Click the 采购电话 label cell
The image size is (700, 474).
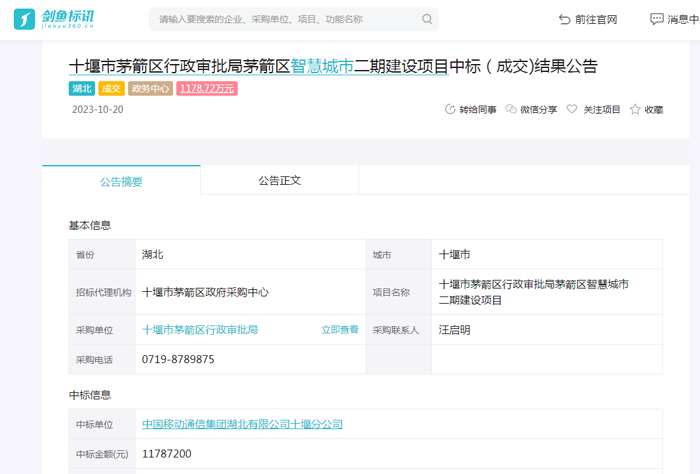point(102,359)
